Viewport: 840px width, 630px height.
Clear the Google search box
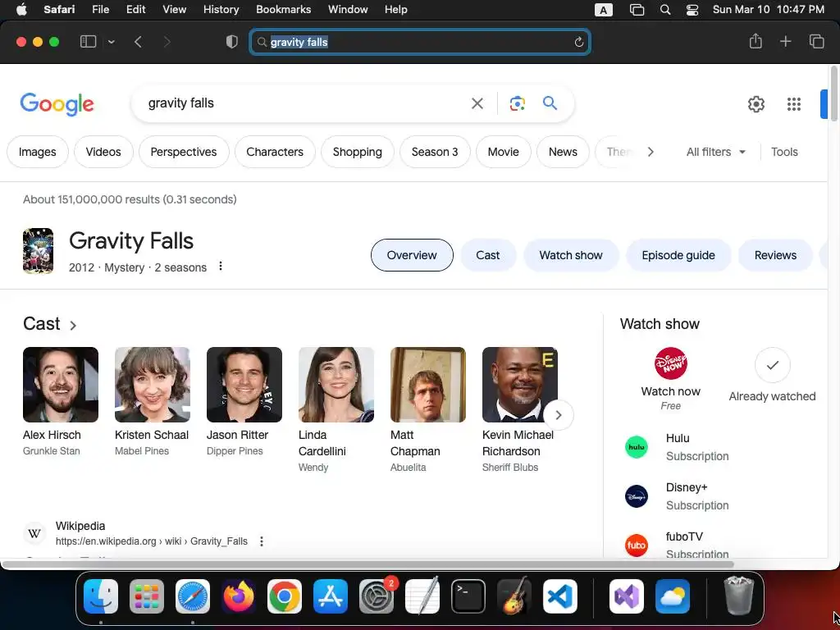477,103
